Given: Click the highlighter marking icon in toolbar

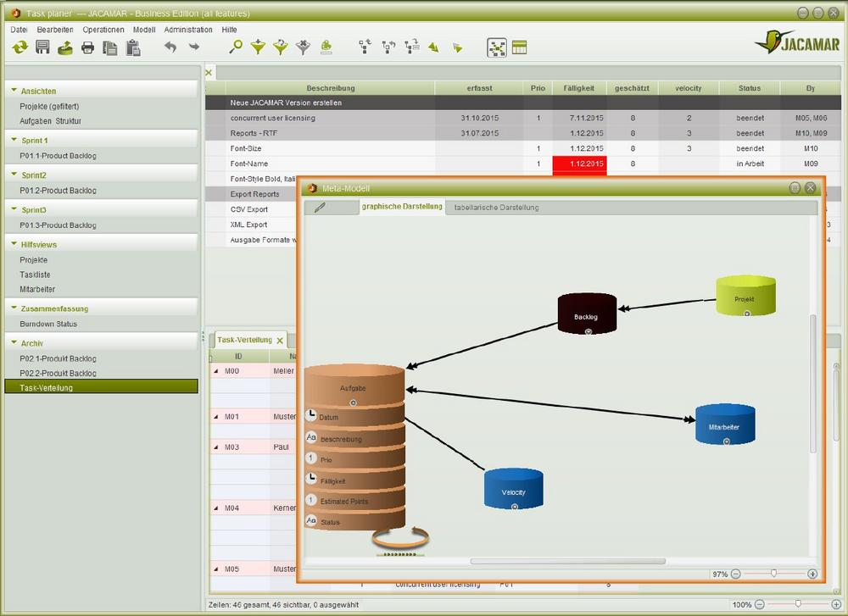Looking at the screenshot, I should 326,47.
